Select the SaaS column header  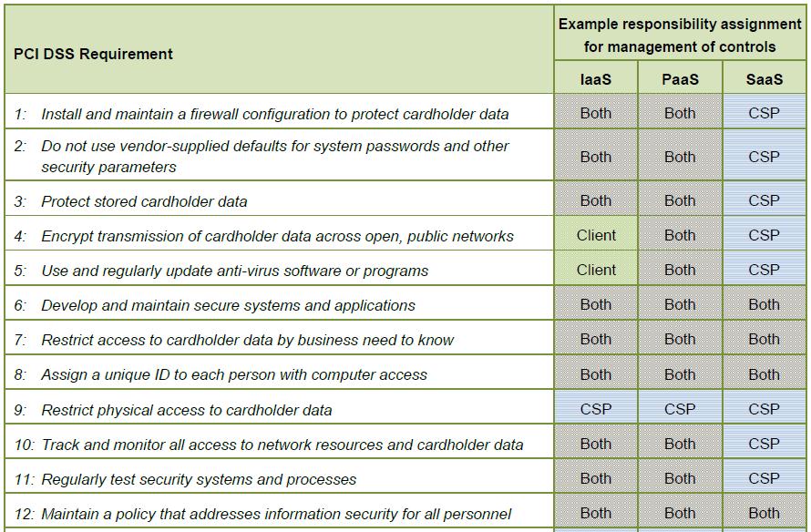tap(764, 79)
